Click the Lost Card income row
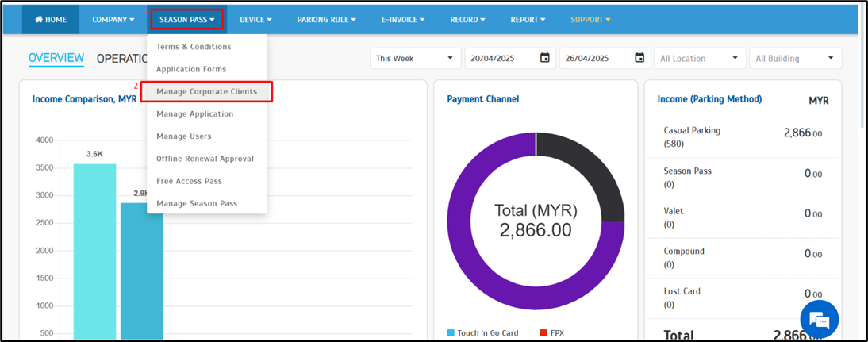Image resolution: width=868 pixels, height=342 pixels. (x=743, y=298)
